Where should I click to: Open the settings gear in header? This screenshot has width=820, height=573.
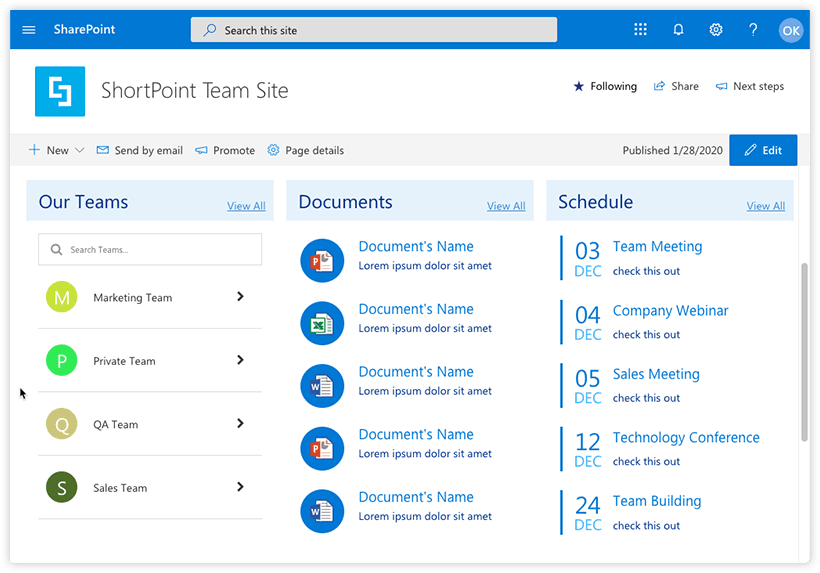[x=716, y=29]
